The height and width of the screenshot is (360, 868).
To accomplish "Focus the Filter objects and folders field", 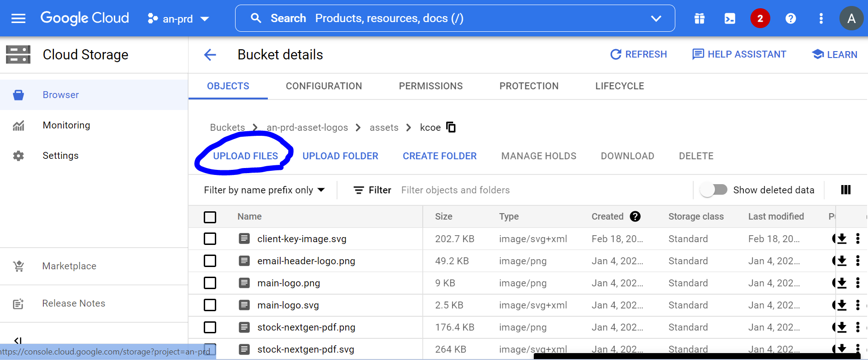I will (544, 190).
